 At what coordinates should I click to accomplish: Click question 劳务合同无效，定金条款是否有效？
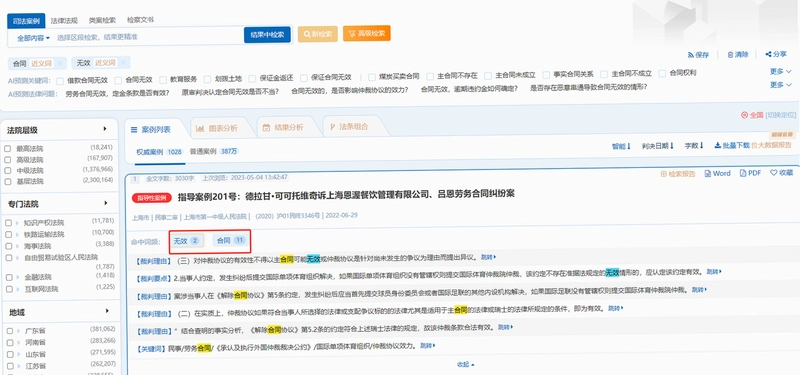(118, 94)
